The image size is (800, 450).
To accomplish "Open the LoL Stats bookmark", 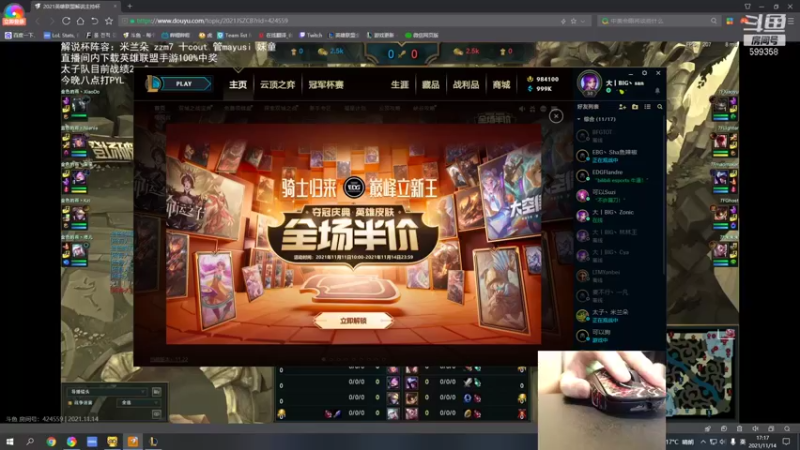I will [60, 35].
